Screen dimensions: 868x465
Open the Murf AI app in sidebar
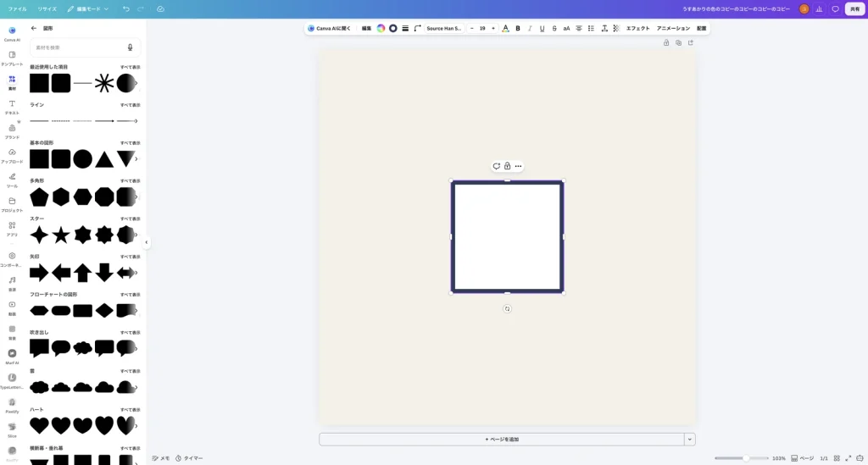[x=12, y=356]
